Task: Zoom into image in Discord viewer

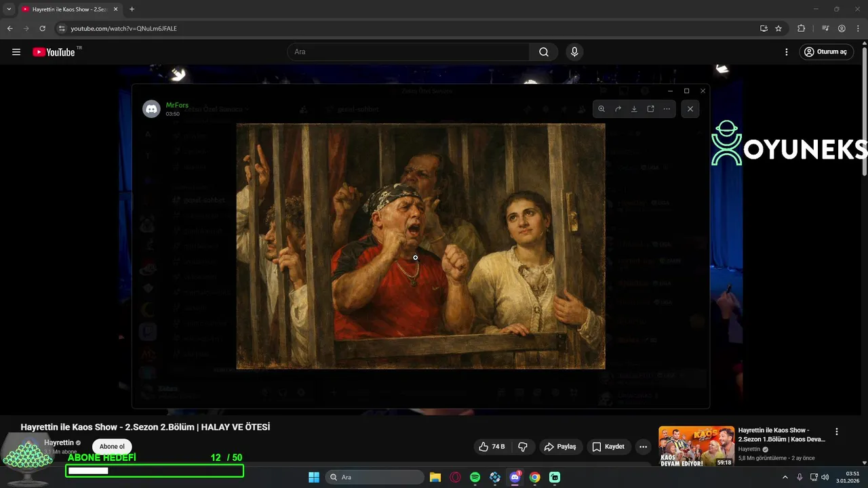Action: [601, 109]
